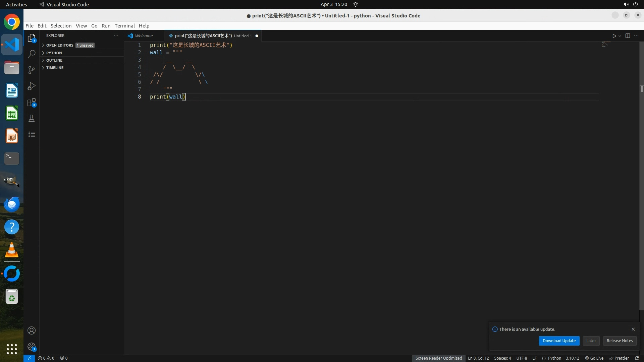Image resolution: width=644 pixels, height=362 pixels.
Task: Open the Extensions view
Action: (32, 103)
